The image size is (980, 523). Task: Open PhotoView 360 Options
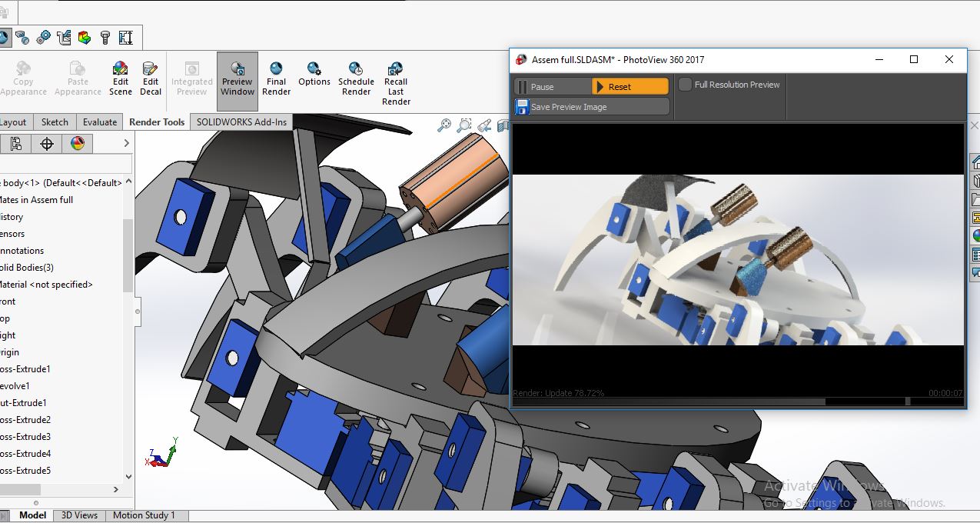(314, 74)
